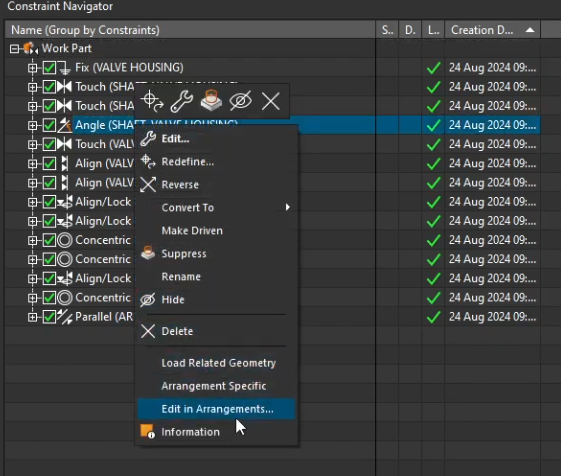Image resolution: width=561 pixels, height=476 pixels.
Task: Click the Hide eye icon in the floating toolbar
Action: [x=240, y=101]
